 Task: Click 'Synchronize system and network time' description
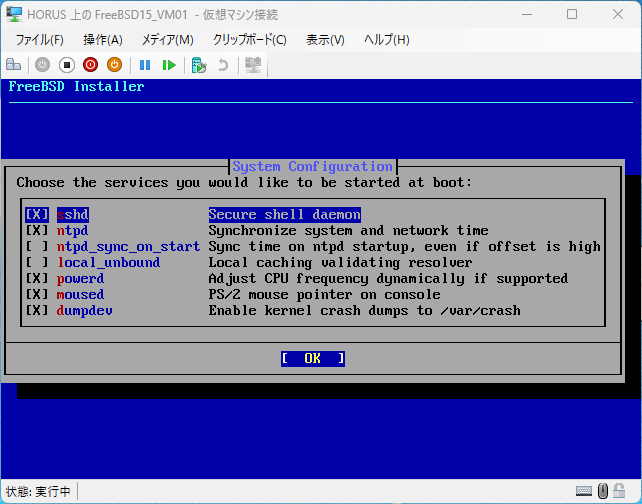(348, 231)
